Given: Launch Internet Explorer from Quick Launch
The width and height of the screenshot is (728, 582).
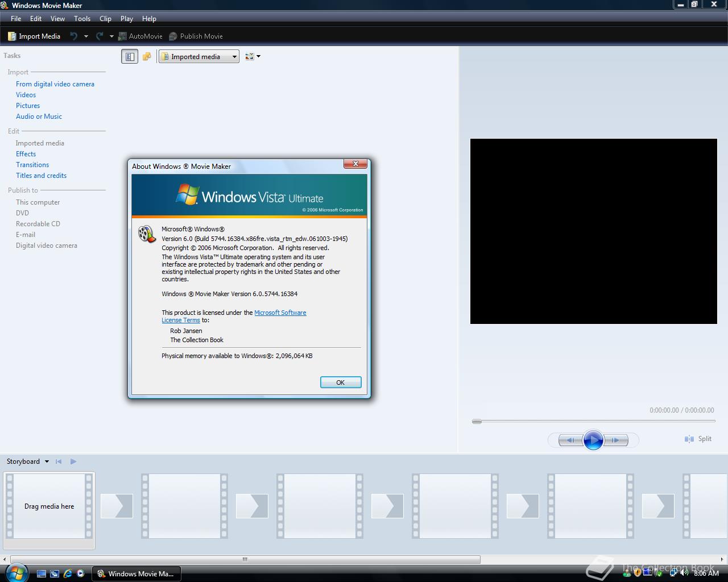Looking at the screenshot, I should coord(68,573).
